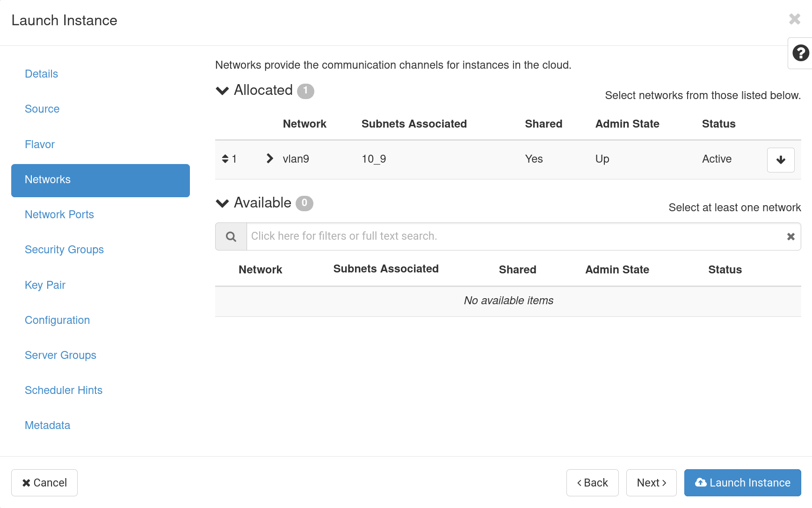812x508 pixels.
Task: Collapse the Allocated section
Action: pos(222,90)
